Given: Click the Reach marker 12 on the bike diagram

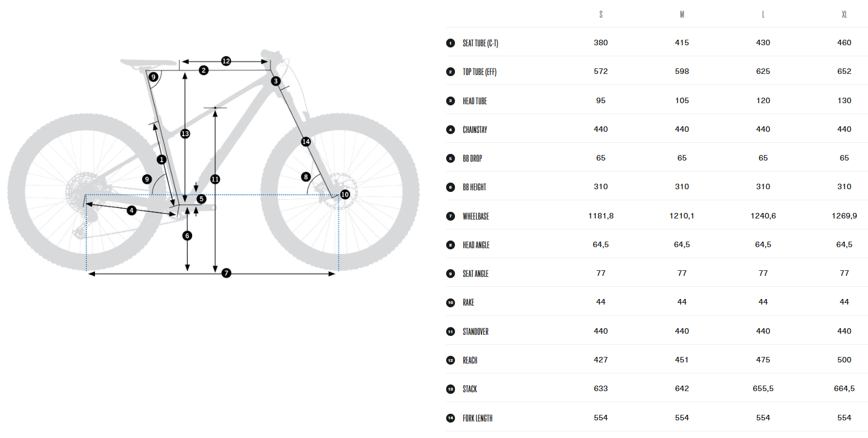Looking at the screenshot, I should (x=226, y=61).
